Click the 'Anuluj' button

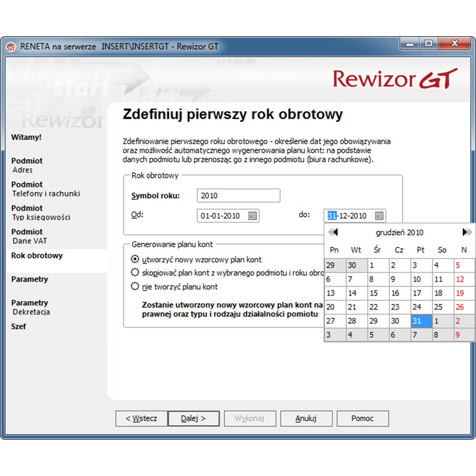[x=306, y=418]
